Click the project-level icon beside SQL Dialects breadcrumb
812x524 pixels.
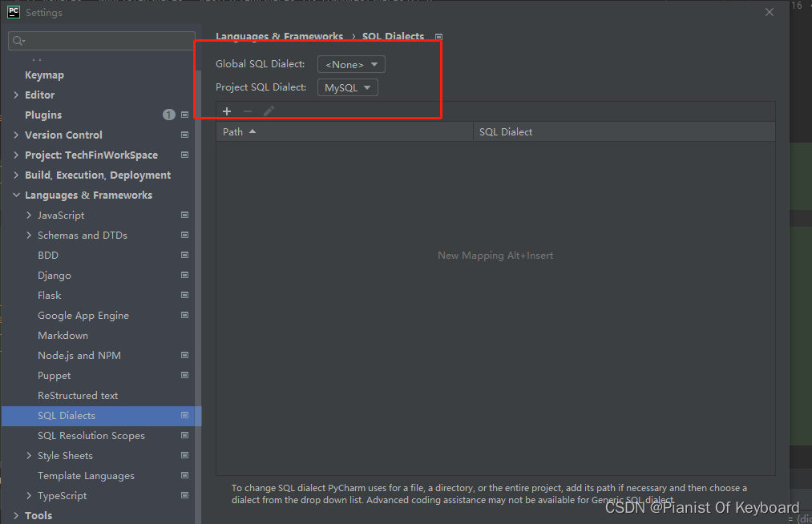pos(438,37)
